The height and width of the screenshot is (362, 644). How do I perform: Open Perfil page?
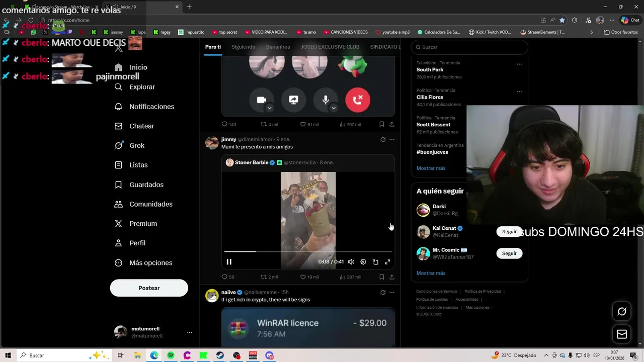click(130, 243)
